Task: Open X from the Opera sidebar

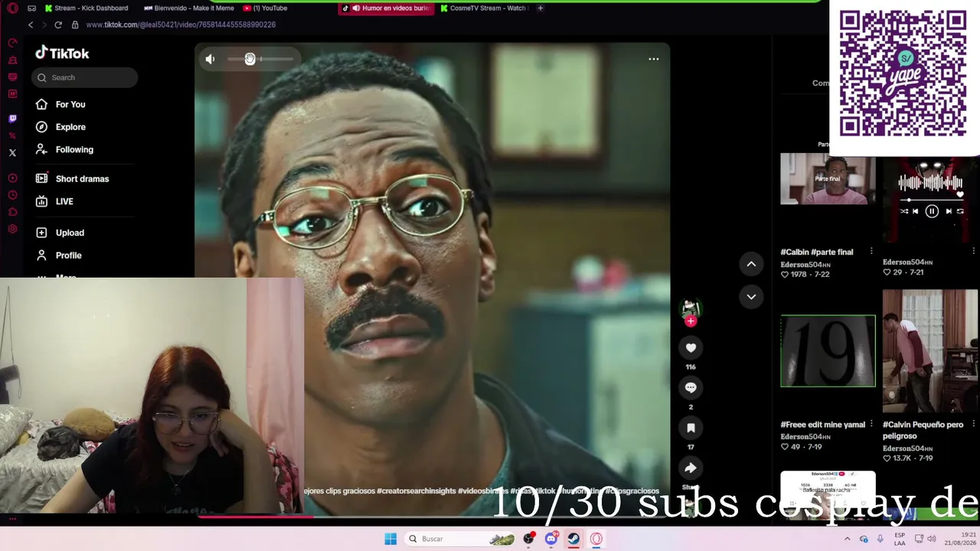Action: [x=12, y=153]
